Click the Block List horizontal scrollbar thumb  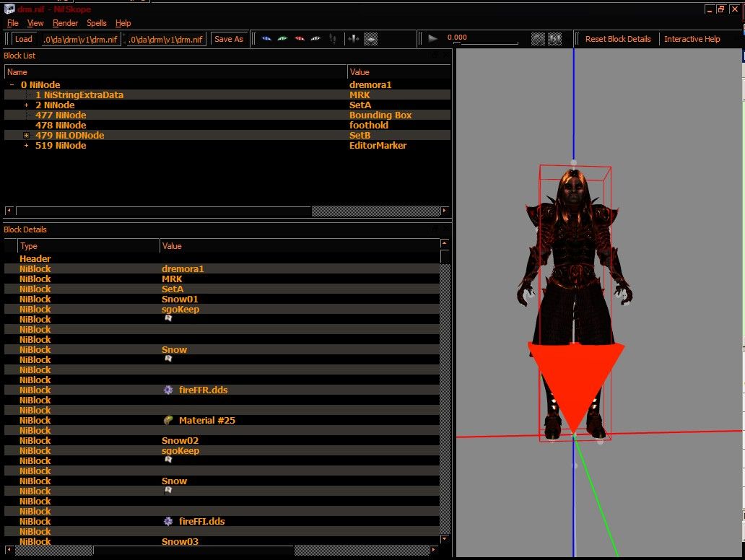point(163,211)
